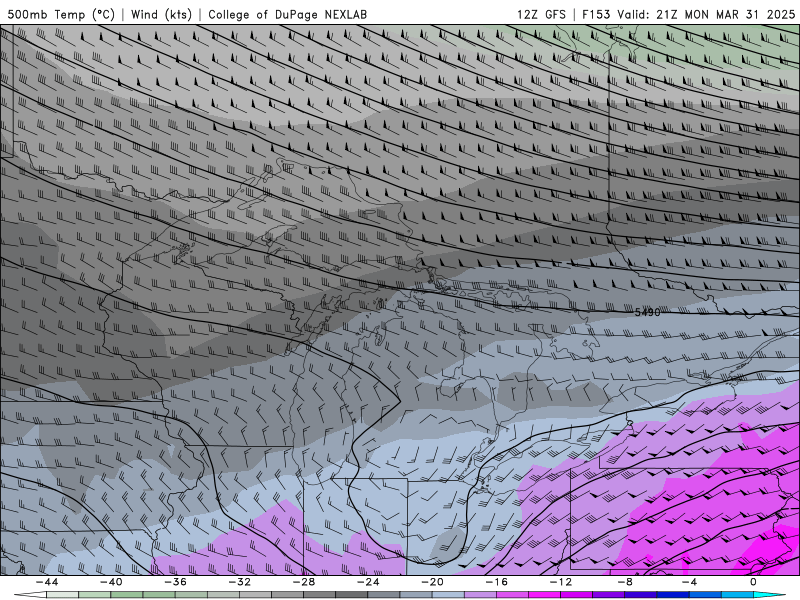This screenshot has width=800, height=600.
Task: Click the 5490 height contour label
Action: coord(647,312)
